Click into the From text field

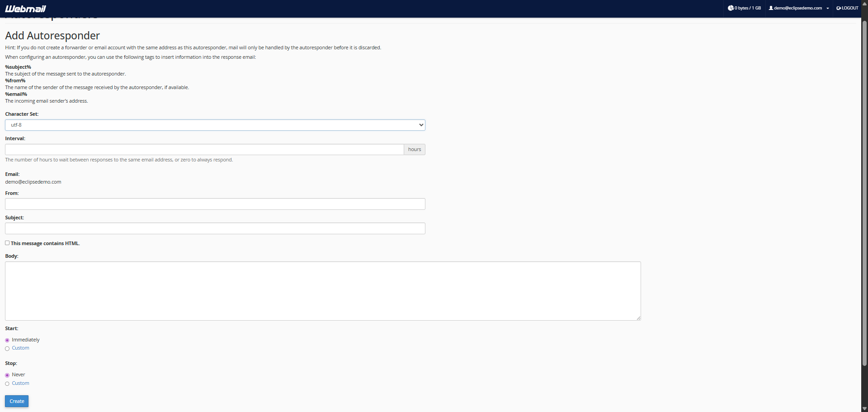click(x=215, y=204)
